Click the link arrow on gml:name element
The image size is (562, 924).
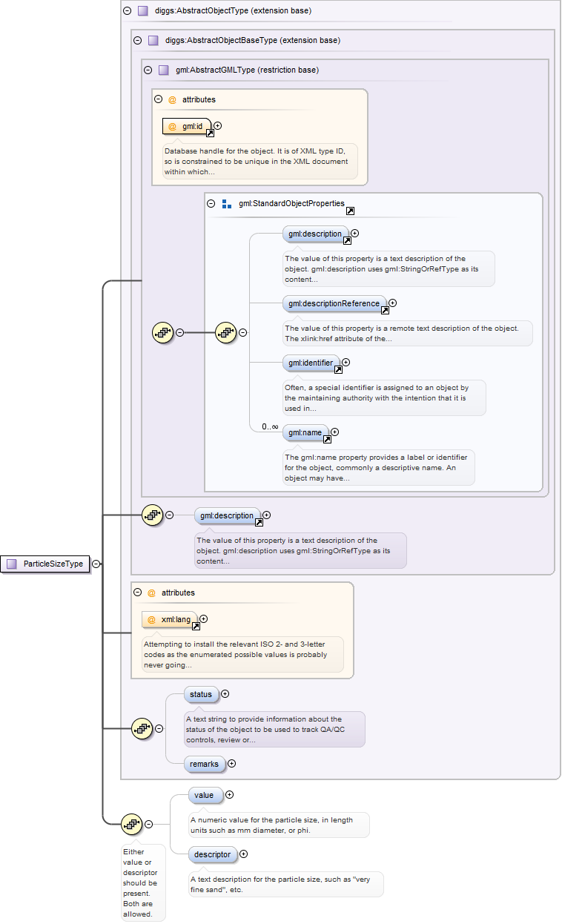327,439
